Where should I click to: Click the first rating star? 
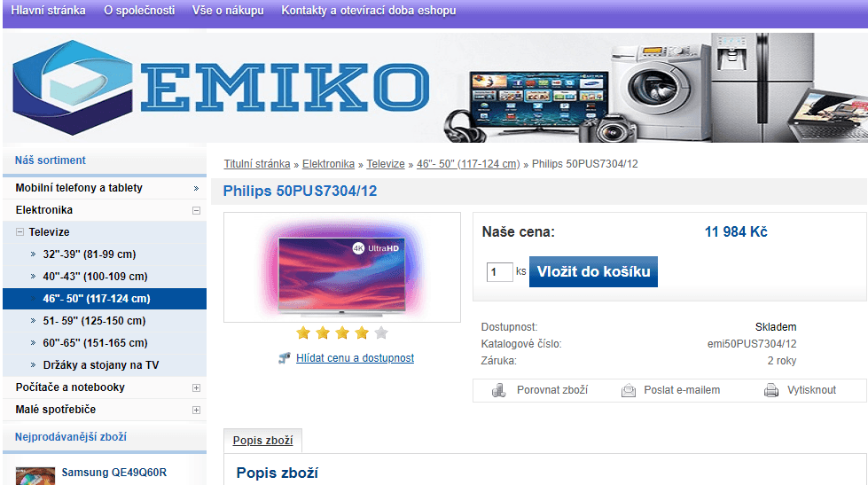coord(303,332)
